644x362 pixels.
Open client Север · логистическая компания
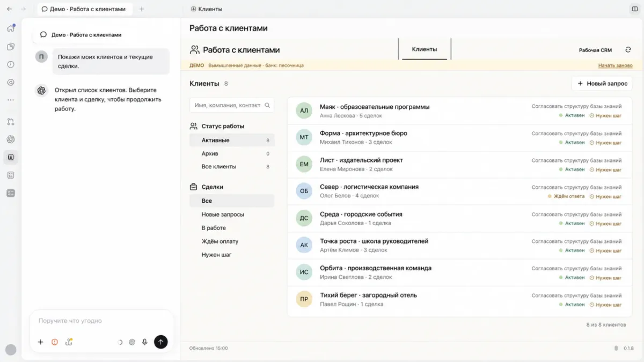coord(460,191)
